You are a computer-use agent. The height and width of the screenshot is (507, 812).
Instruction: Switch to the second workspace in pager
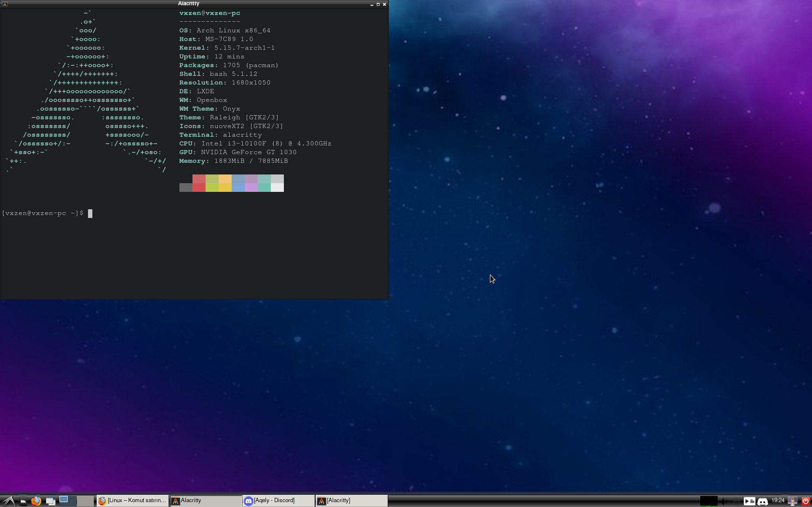[x=85, y=501]
